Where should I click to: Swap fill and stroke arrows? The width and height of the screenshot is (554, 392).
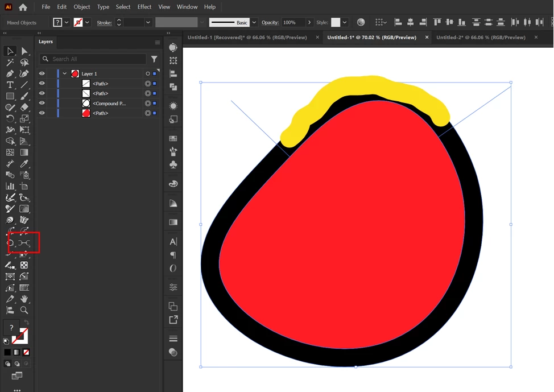click(x=27, y=322)
